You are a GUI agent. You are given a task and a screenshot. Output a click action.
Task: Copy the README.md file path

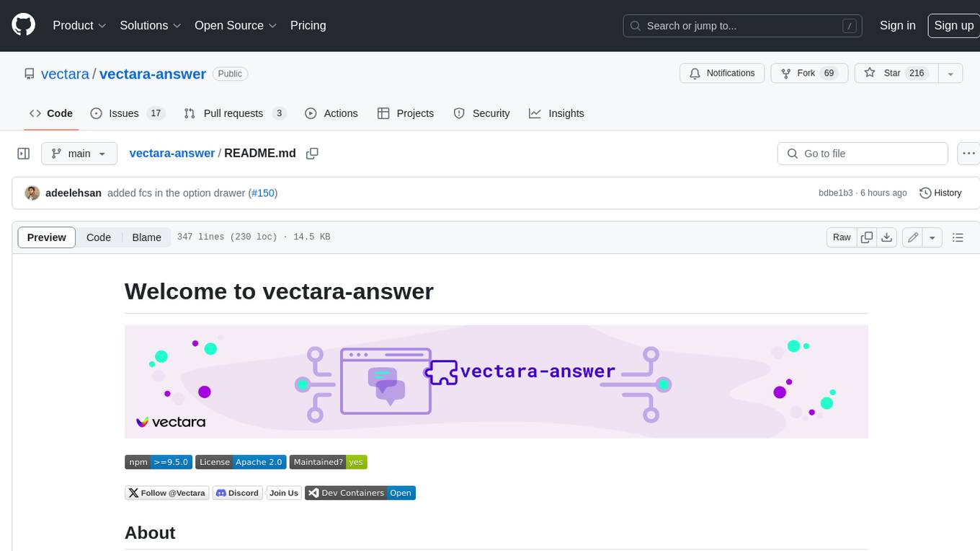click(x=312, y=154)
